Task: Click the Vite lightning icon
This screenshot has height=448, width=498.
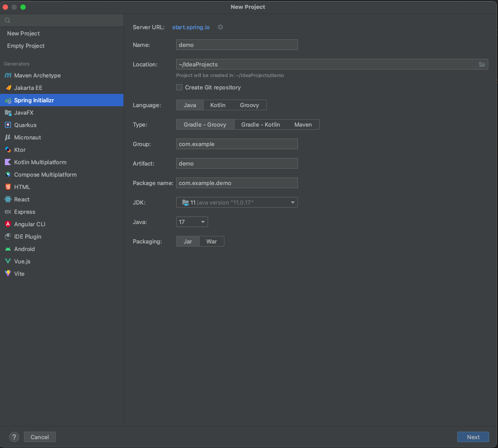Action: pos(8,274)
